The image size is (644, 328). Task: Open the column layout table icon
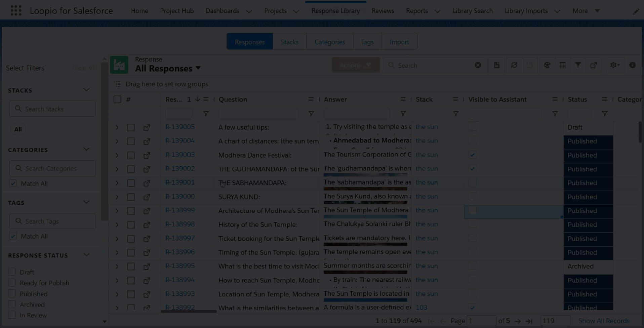coord(562,65)
